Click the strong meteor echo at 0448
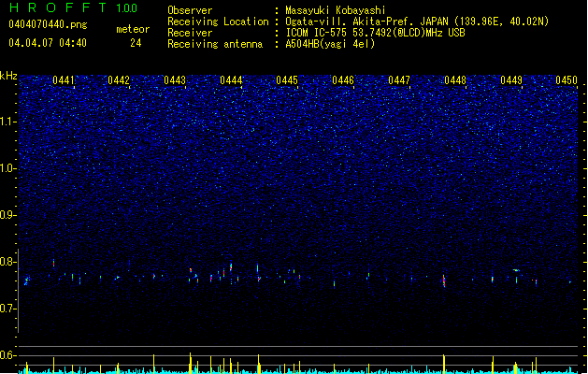This screenshot has width=588, height=374. pyautogui.click(x=444, y=280)
